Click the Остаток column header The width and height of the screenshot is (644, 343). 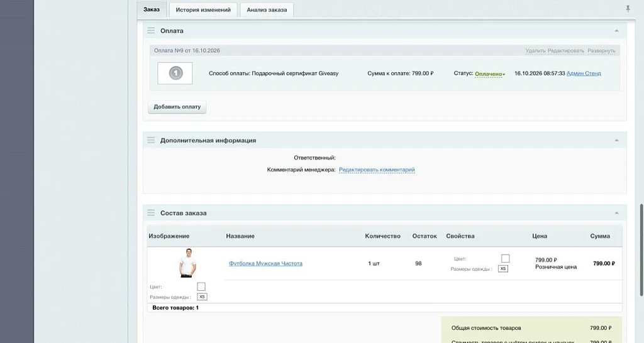coord(425,236)
